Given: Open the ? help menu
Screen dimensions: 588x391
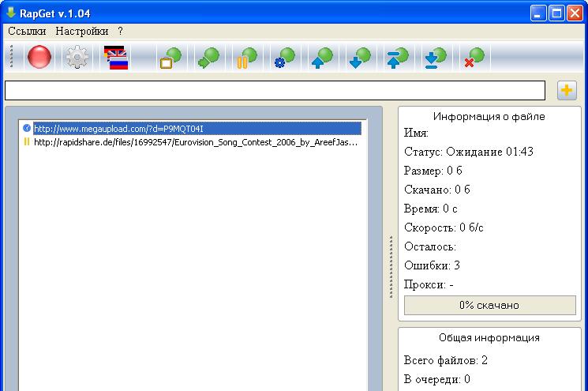Looking at the screenshot, I should (x=120, y=31).
